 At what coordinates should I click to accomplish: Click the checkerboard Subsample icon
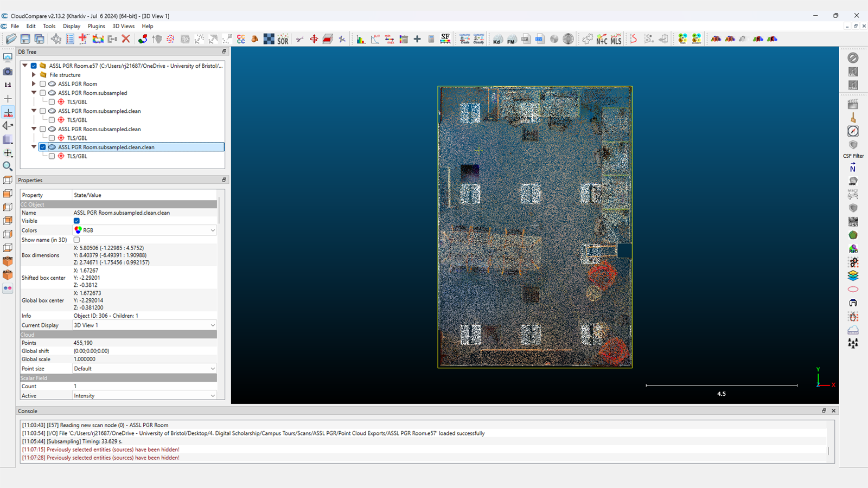tap(269, 39)
